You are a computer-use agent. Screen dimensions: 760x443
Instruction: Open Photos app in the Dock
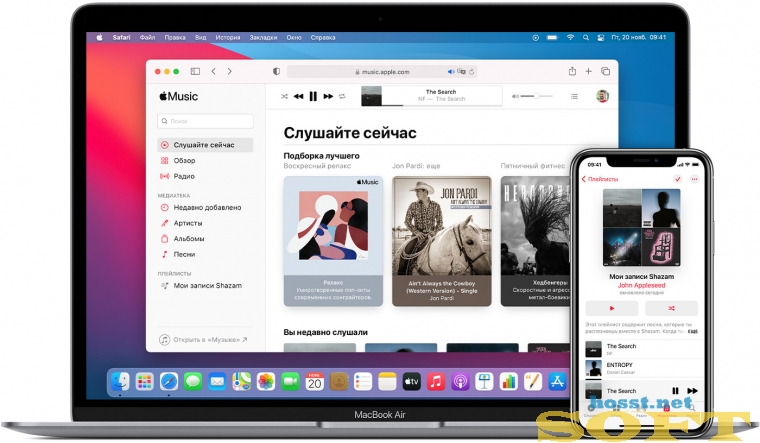coord(266,382)
